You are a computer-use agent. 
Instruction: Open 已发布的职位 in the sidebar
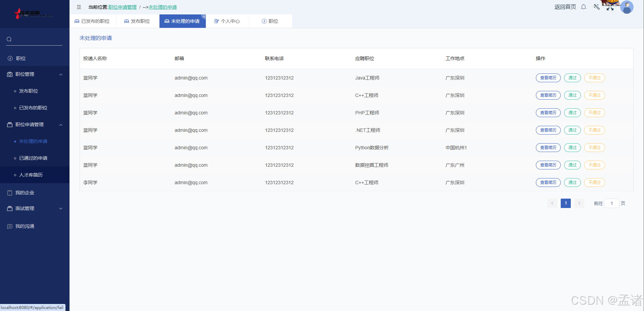(x=35, y=108)
